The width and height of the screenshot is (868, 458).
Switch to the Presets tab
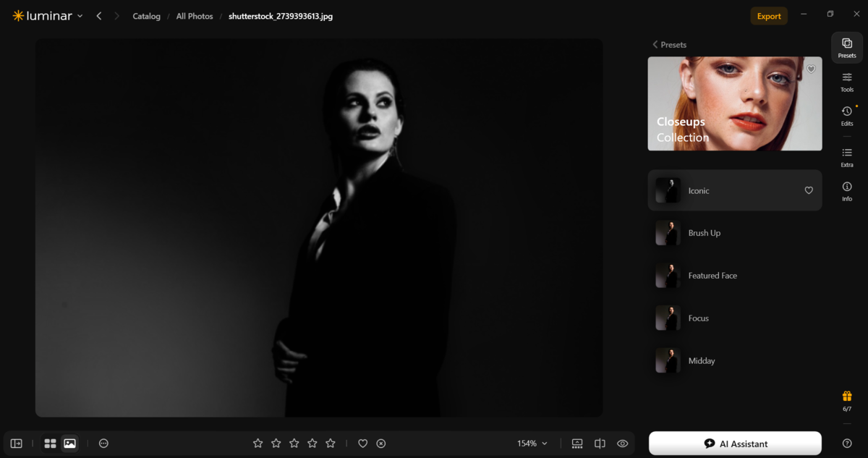click(847, 48)
